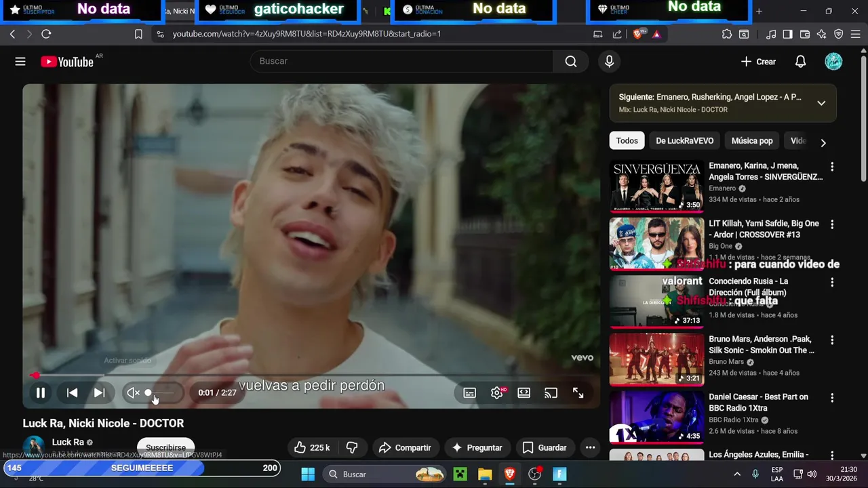Open options for Emanero SINVERGÜENZA video
Viewport: 868px width, 488px height.
pyautogui.click(x=832, y=167)
